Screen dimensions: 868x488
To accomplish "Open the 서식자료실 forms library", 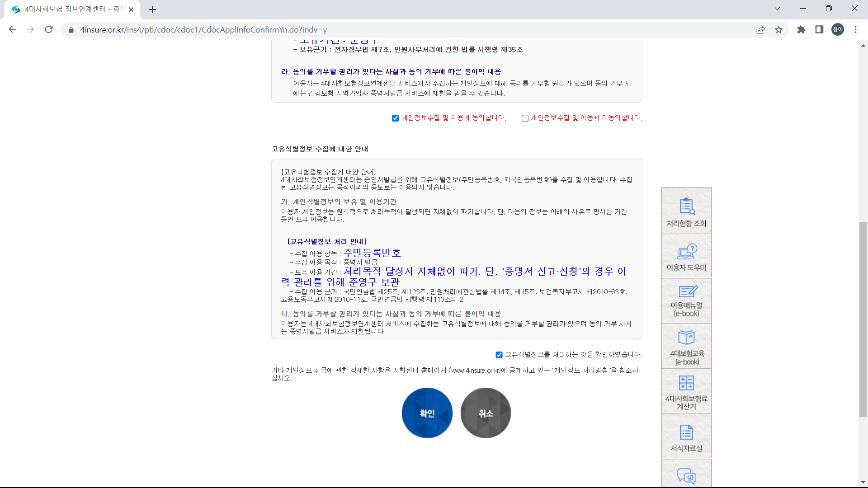I will tap(686, 435).
